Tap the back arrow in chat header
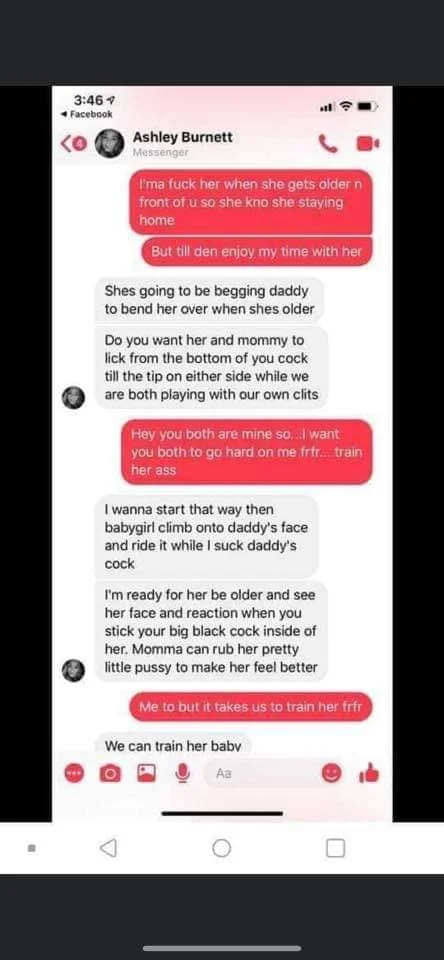The width and height of the screenshot is (444, 960). [66, 143]
